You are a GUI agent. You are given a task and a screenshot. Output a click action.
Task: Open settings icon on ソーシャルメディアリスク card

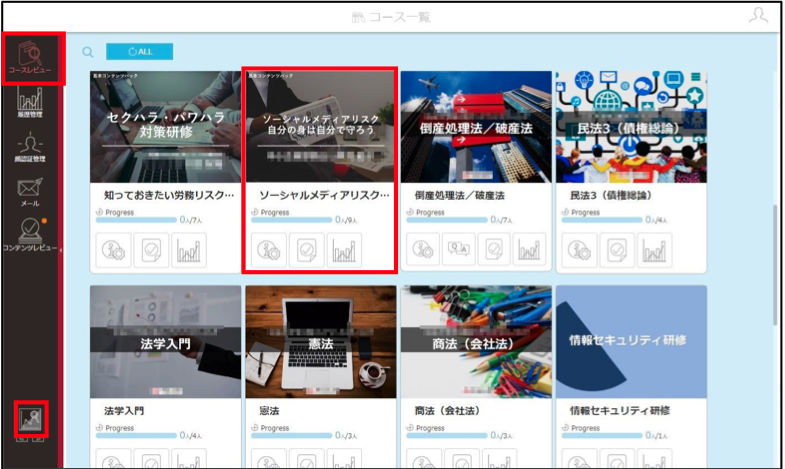tap(269, 250)
